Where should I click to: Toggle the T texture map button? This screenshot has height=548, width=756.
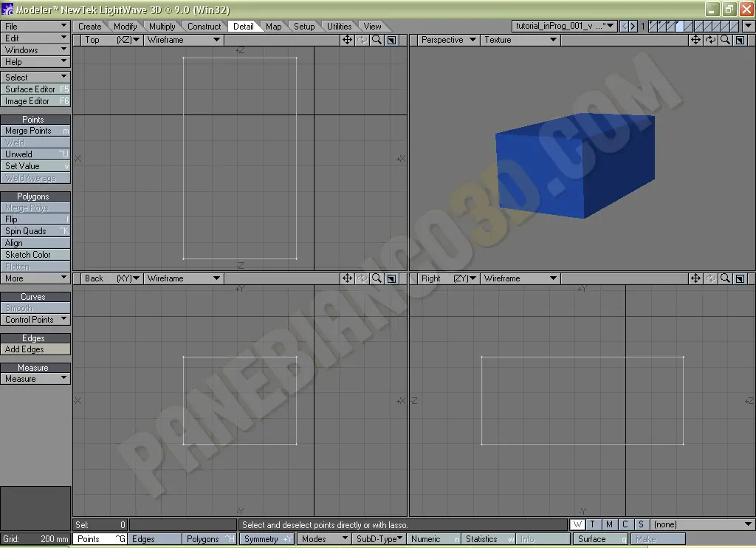coord(593,524)
